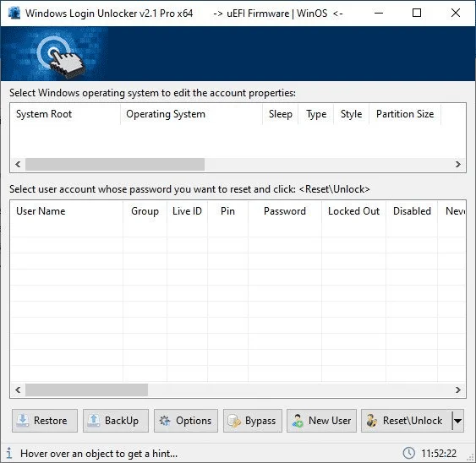The height and width of the screenshot is (463, 476).
Task: Expand the Reset\Unlock dropdown arrow
Action: point(457,421)
